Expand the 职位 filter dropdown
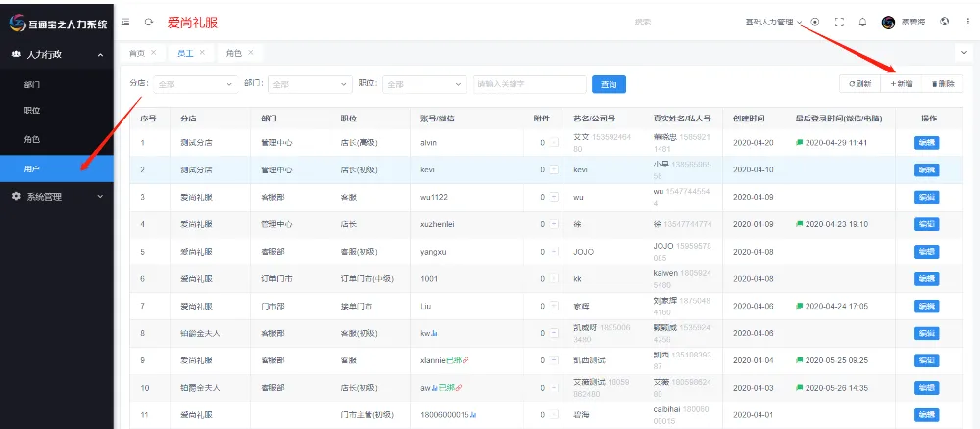980x429 pixels. (x=423, y=84)
